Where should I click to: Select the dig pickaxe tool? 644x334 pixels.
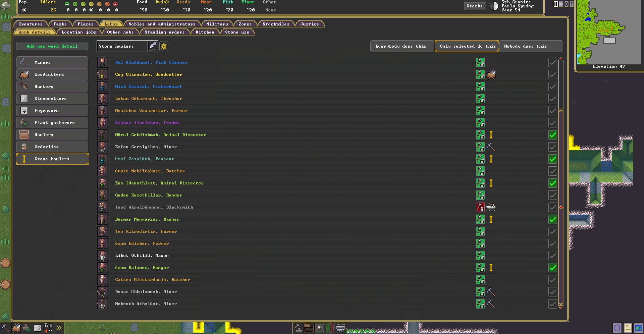[5, 328]
